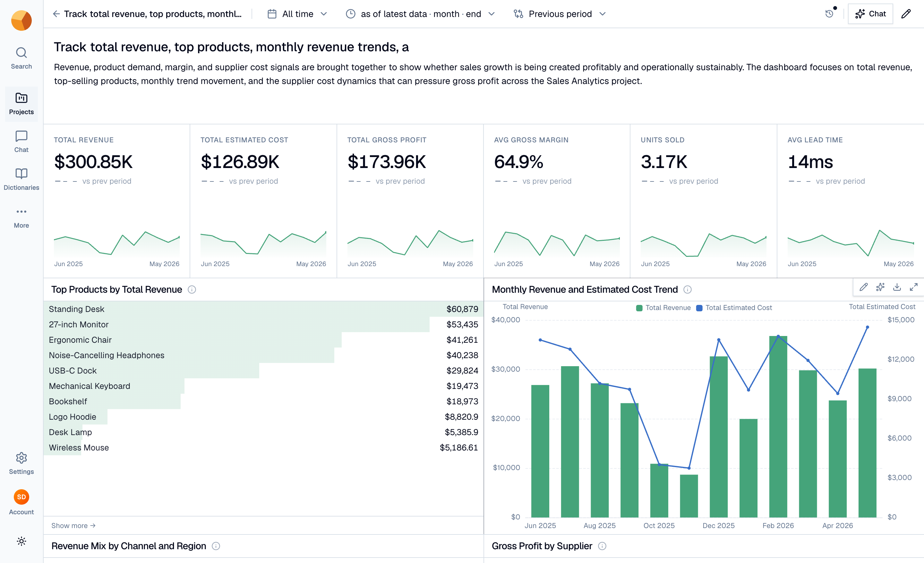Open Dictionaries in the sidebar
Image resolution: width=924 pixels, height=563 pixels.
tap(21, 180)
